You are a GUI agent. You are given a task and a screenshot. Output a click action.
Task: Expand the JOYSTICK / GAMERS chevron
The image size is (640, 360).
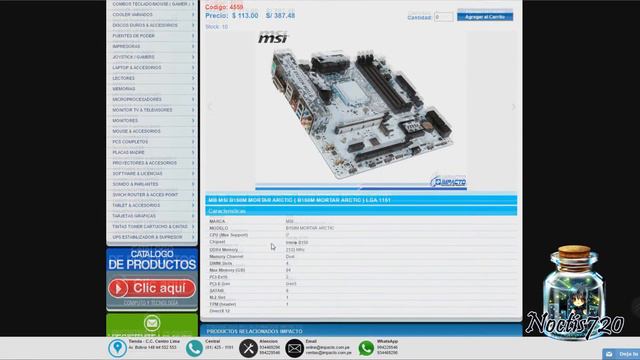(193, 57)
